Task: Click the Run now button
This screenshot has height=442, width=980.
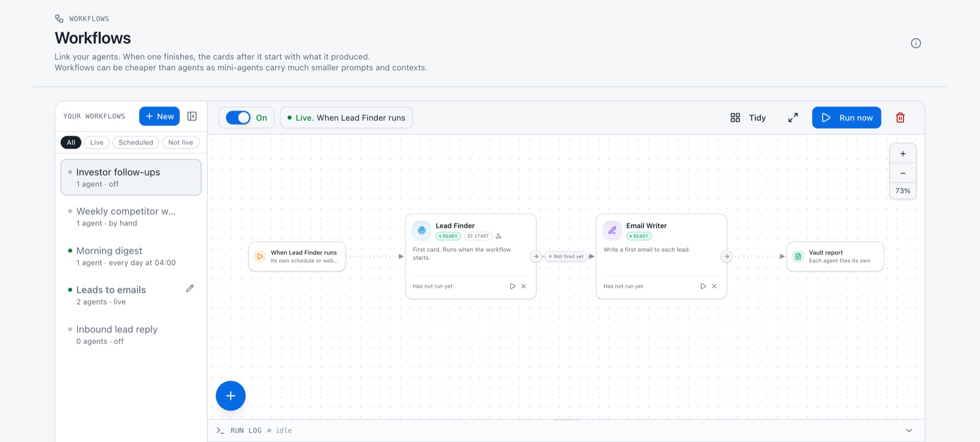Action: [846, 118]
